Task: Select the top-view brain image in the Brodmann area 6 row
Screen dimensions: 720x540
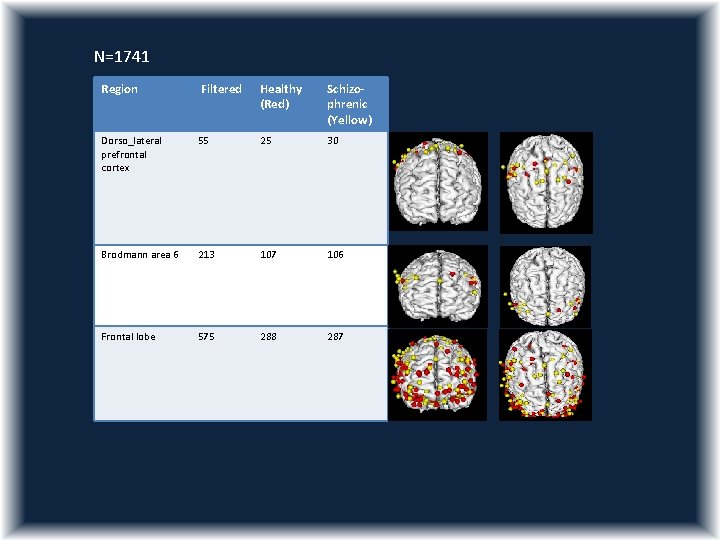Action: pyautogui.click(x=545, y=287)
